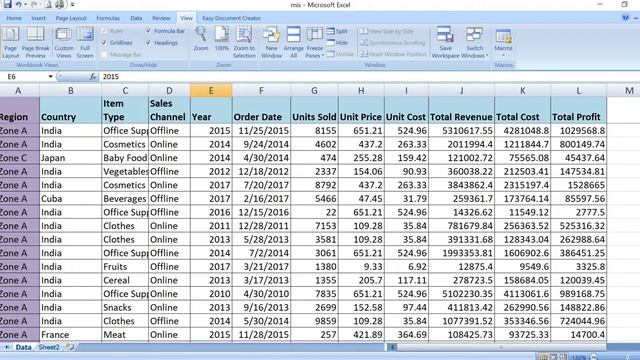This screenshot has height=360, width=640.
Task: Click Synchronous Scrolling
Action: click(x=393, y=42)
